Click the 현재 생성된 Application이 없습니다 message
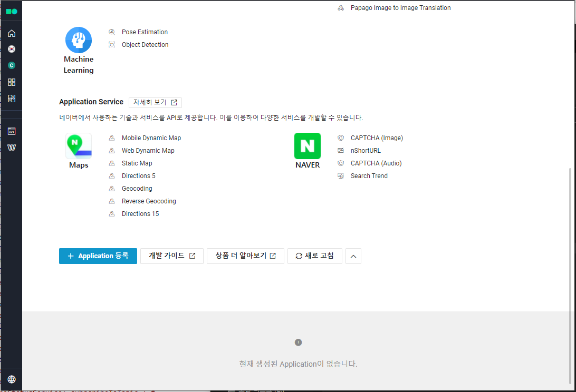Viewport: 576px width, 392px height. pos(299,364)
